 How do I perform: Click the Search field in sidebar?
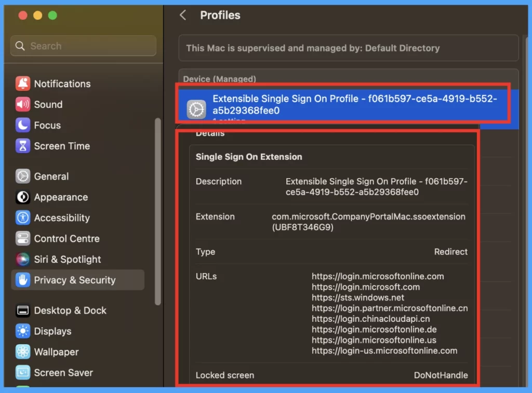point(83,46)
